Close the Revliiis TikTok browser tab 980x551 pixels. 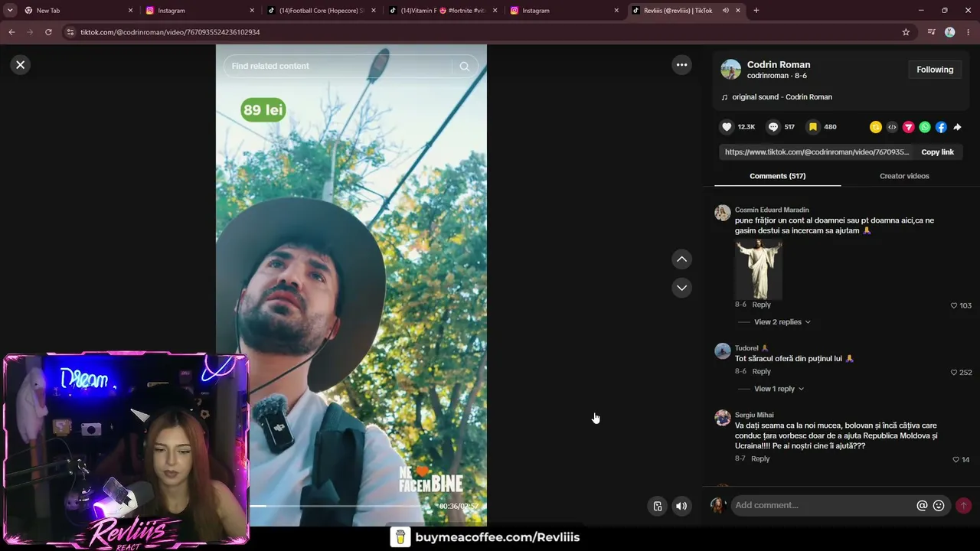click(x=737, y=11)
